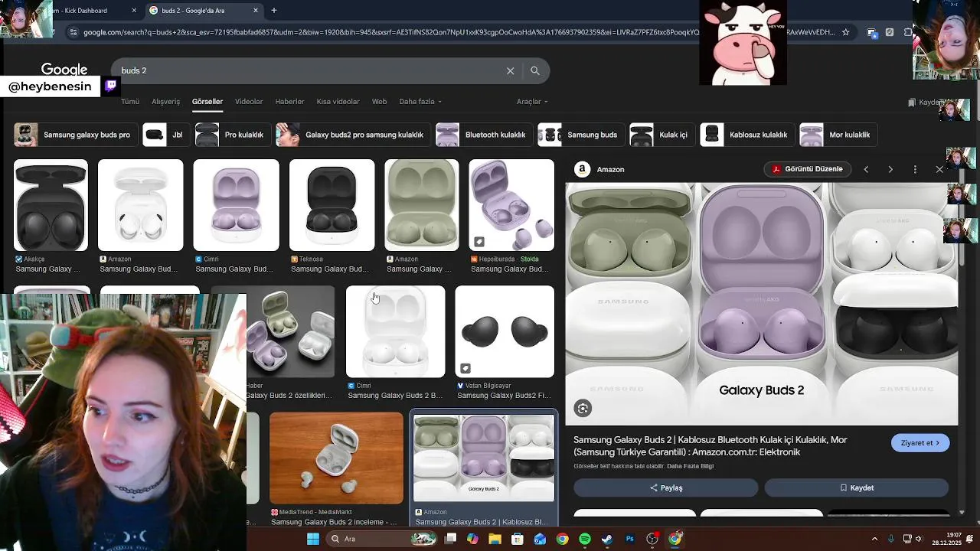Open Steam from the taskbar

pyautogui.click(x=607, y=539)
